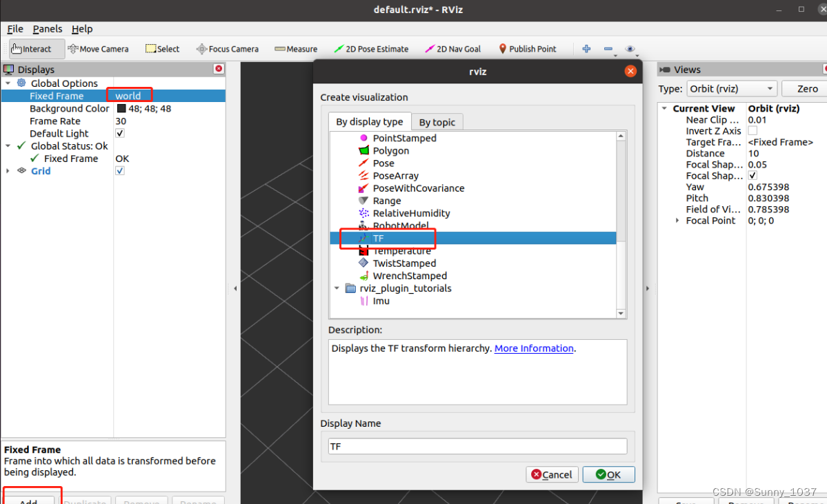This screenshot has height=504, width=827.
Task: Toggle Grid display checkbox
Action: click(x=120, y=171)
